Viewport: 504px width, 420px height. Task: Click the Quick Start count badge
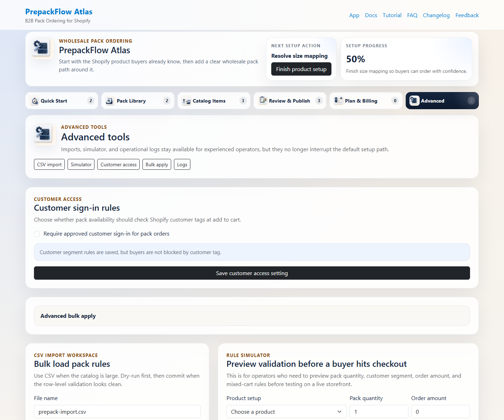point(91,101)
